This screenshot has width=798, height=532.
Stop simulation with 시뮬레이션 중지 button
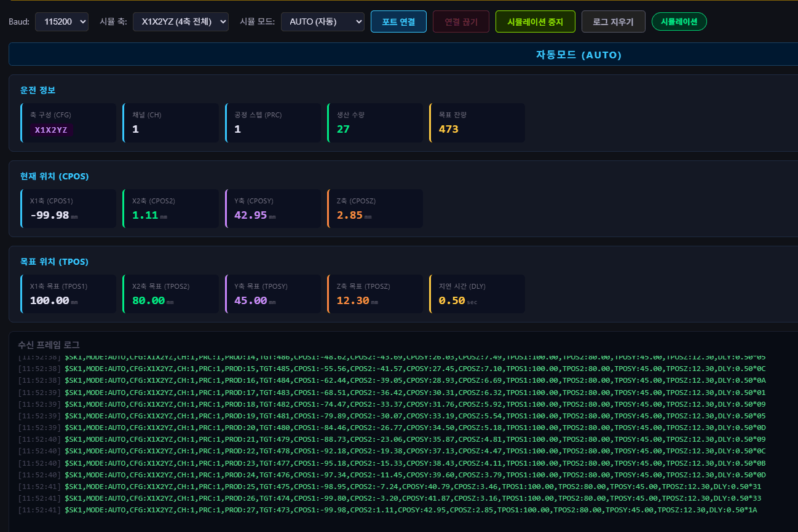tap(535, 22)
